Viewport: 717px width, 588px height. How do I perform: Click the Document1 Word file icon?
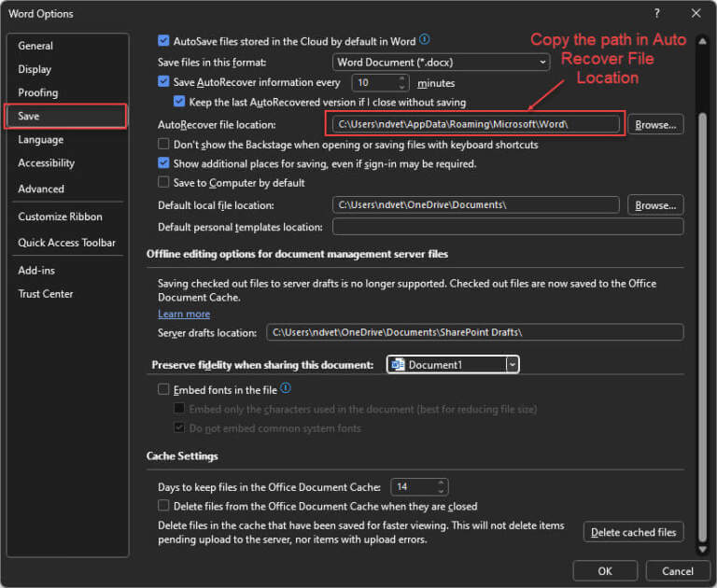click(399, 364)
